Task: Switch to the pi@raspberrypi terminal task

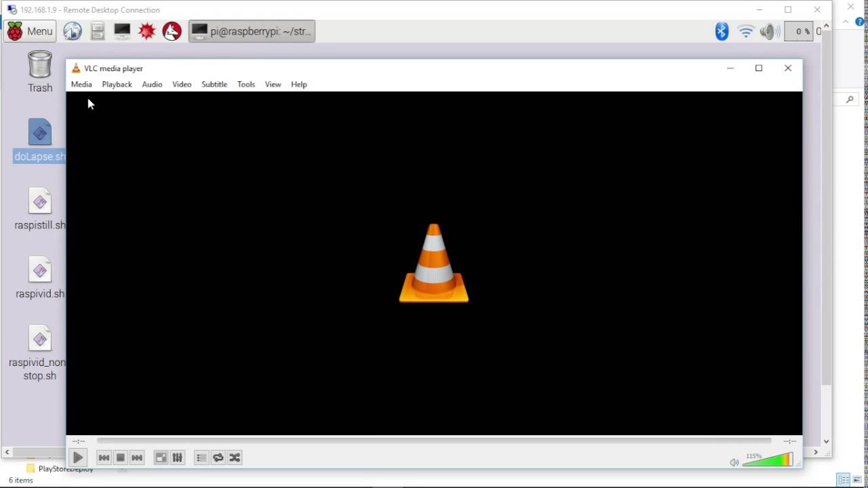Action: pyautogui.click(x=252, y=31)
